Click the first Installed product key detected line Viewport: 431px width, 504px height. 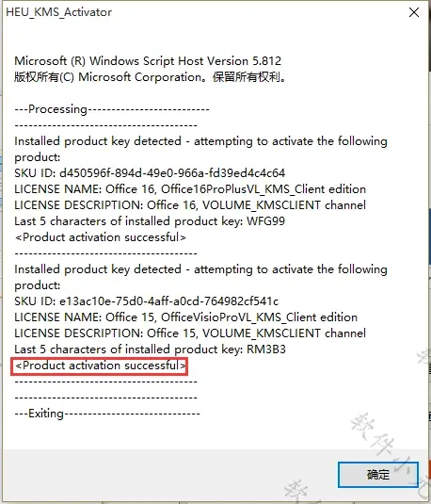tap(200, 149)
